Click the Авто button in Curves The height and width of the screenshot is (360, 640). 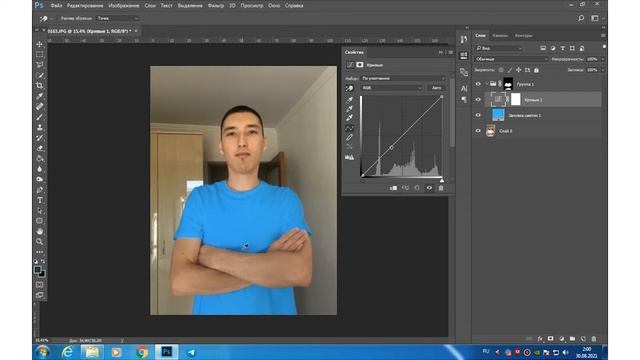(436, 88)
